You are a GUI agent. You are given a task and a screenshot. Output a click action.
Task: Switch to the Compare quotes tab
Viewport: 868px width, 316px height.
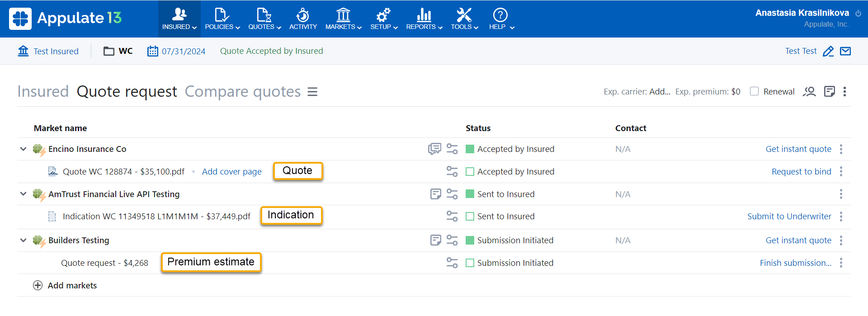coord(243,92)
